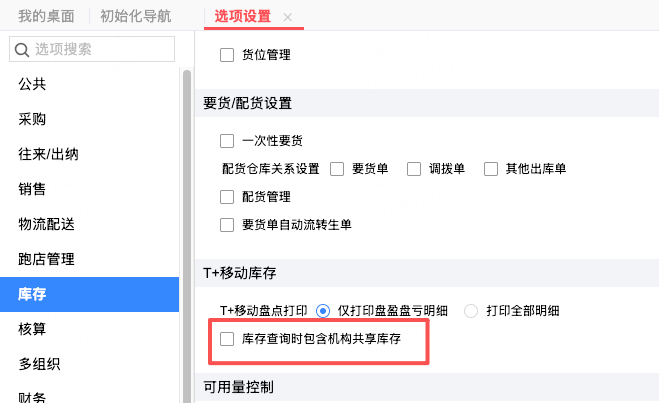Tick 库存查询时包含机构共享库存 checkbox

227,340
